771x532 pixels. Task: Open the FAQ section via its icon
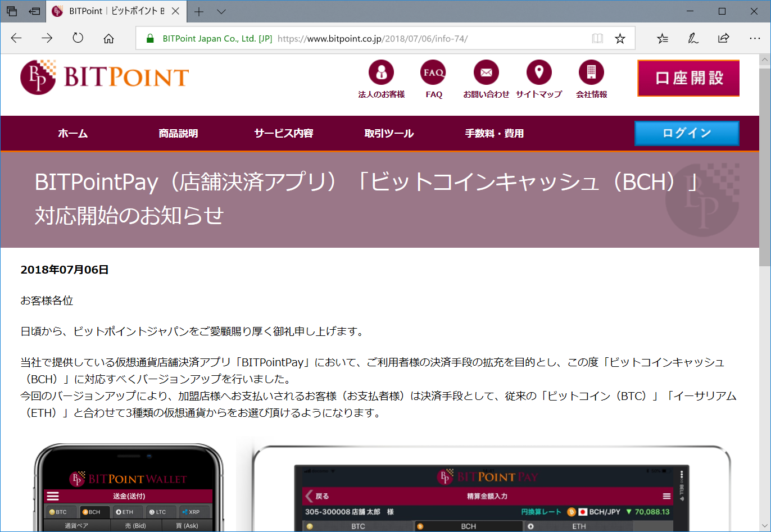[x=433, y=72]
